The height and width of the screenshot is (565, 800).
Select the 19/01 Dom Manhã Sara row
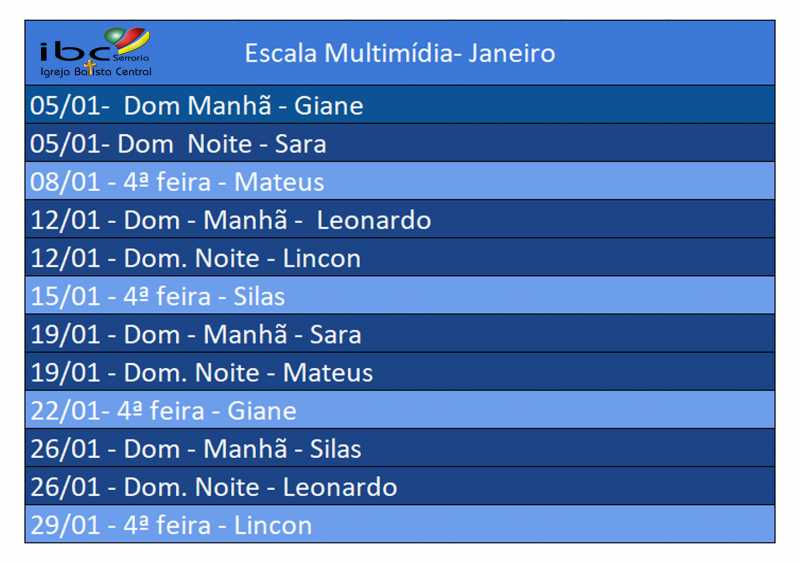(x=400, y=333)
